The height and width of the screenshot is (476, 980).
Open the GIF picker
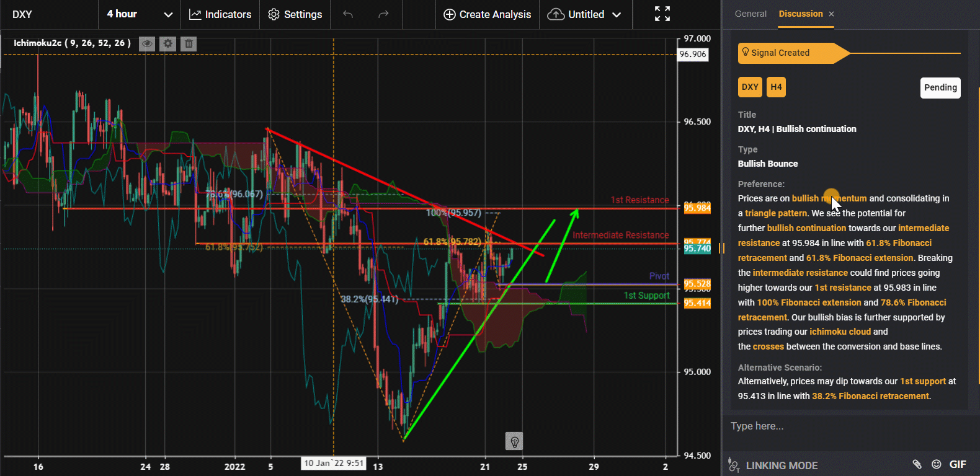point(958,464)
